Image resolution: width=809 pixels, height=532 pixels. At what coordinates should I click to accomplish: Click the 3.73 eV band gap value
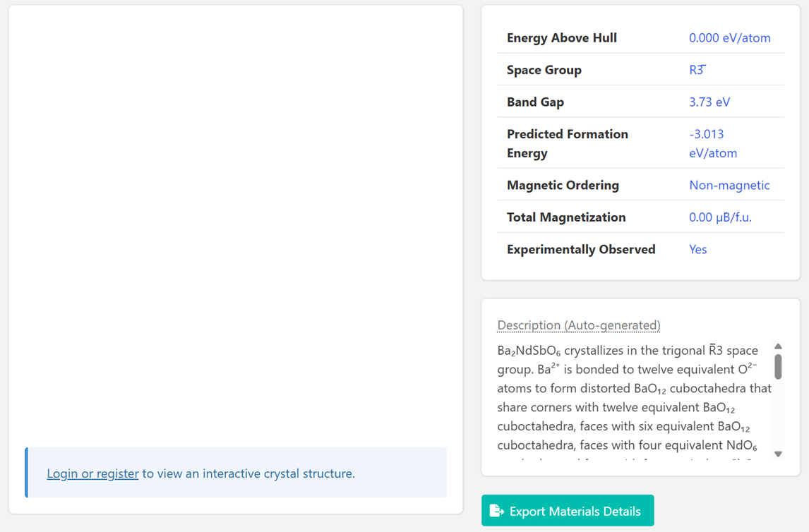[x=709, y=102]
